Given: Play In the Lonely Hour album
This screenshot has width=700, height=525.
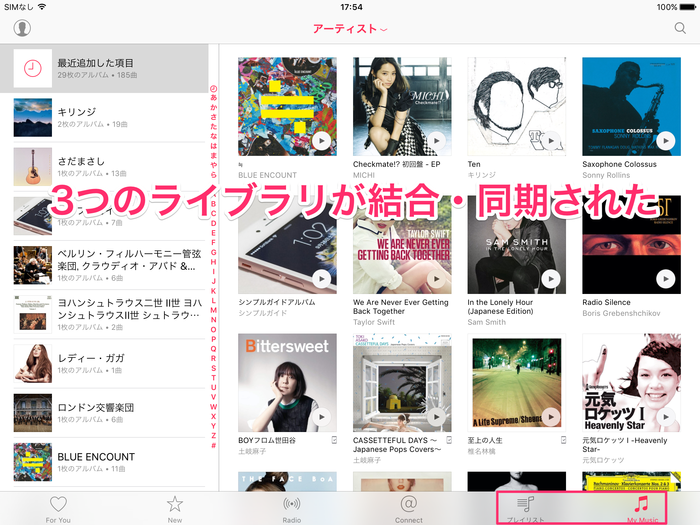Looking at the screenshot, I should coord(551,279).
